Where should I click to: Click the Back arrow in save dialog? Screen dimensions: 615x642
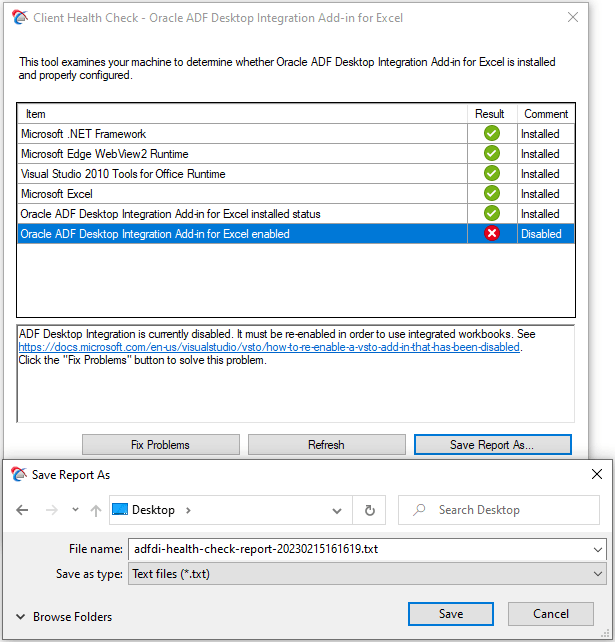pyautogui.click(x=22, y=510)
